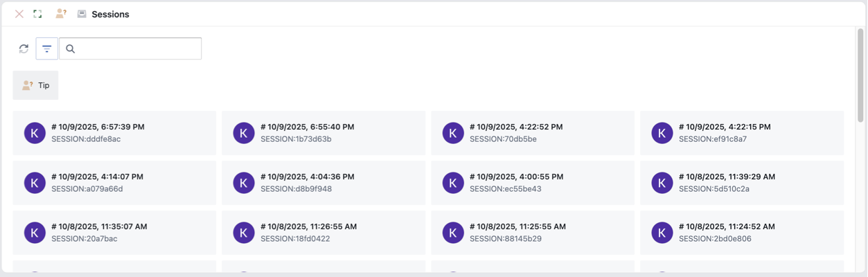Open session ec55be43 at 4:00:55 PM
The image size is (868, 277).
point(532,183)
